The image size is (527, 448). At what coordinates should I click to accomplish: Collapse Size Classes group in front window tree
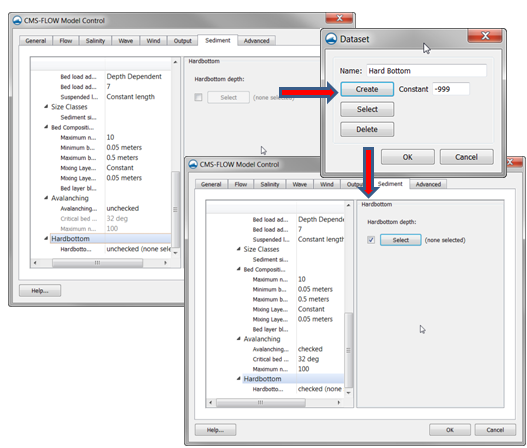tap(239, 249)
